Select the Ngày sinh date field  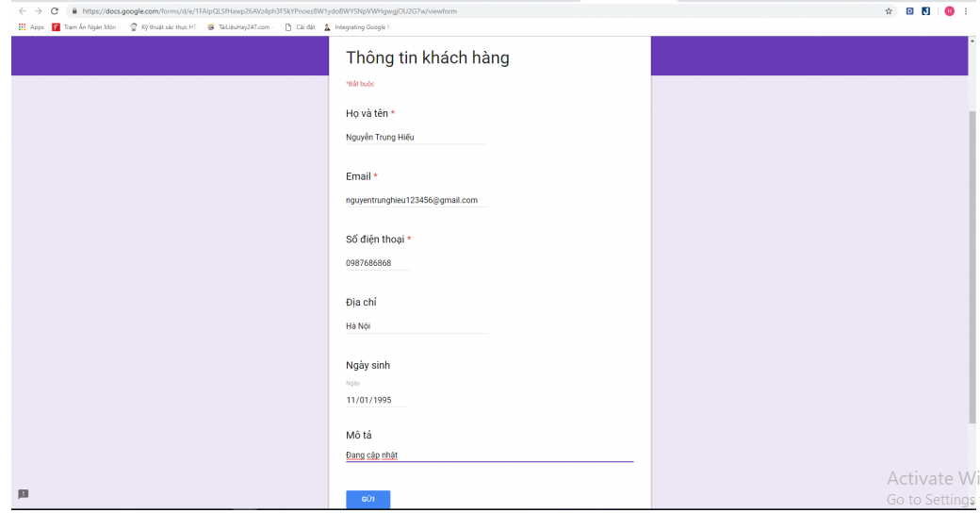(x=376, y=400)
